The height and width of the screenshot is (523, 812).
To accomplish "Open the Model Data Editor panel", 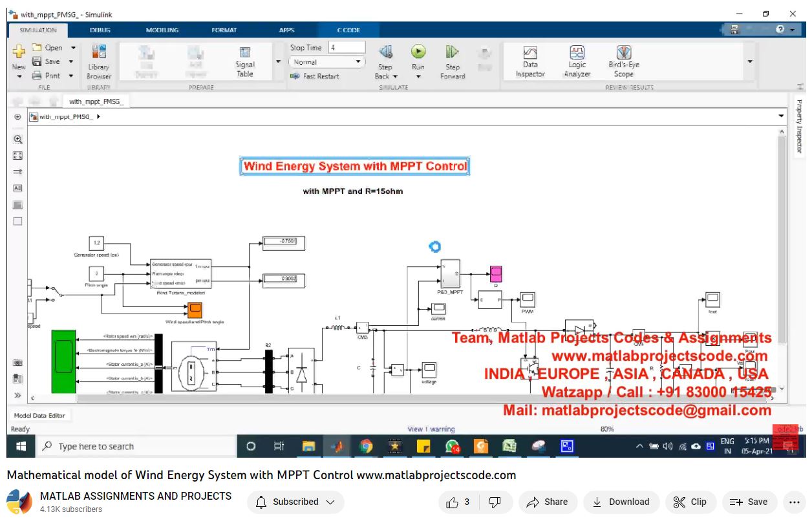I will [x=40, y=415].
